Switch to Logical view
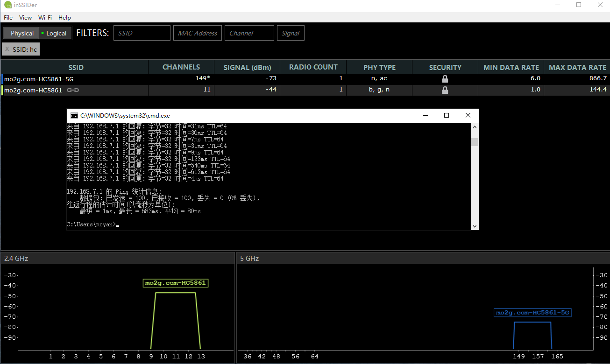 [54, 33]
